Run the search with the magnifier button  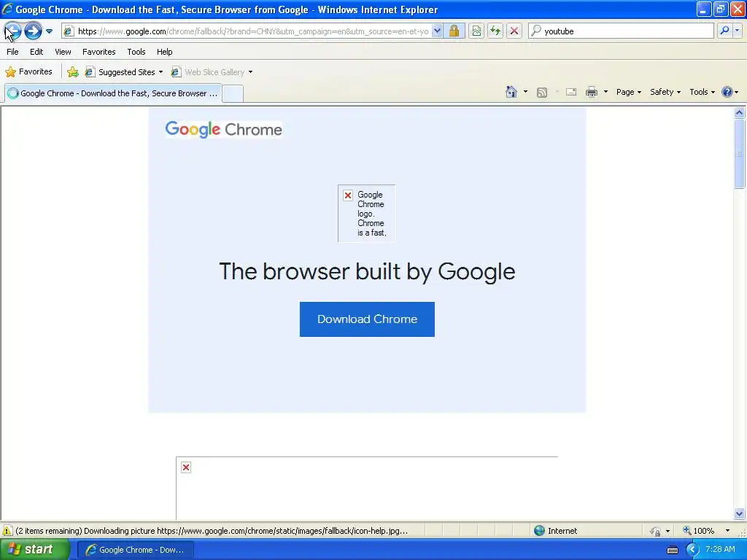tap(724, 31)
